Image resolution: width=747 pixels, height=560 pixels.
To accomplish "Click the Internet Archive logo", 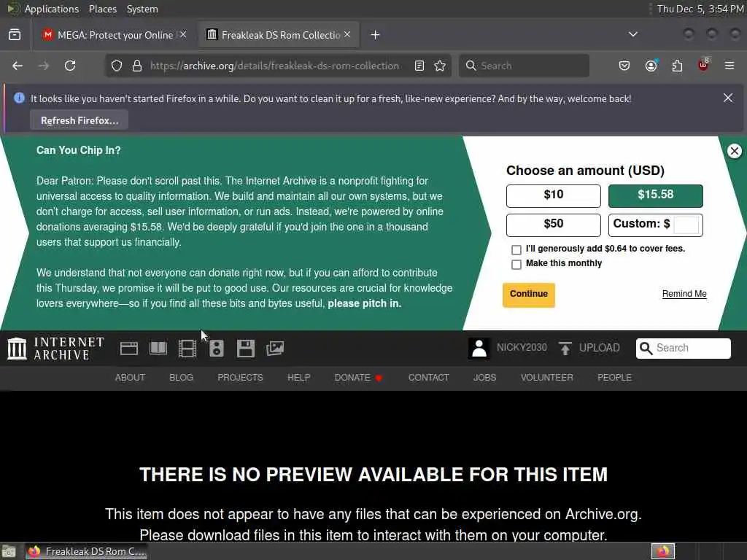I will (x=55, y=349).
